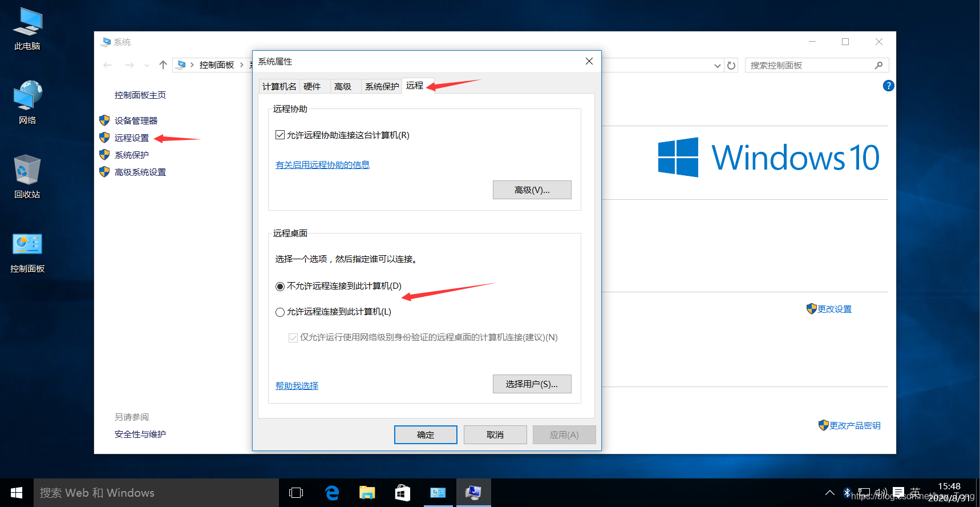Screen dimensions: 980x507
Task: Open Task View in the taskbar
Action: tap(296, 493)
